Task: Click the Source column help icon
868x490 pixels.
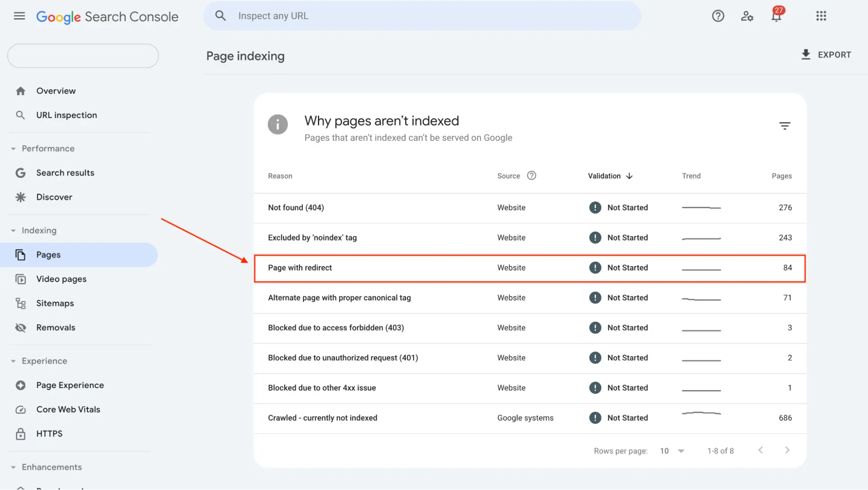Action: 531,175
